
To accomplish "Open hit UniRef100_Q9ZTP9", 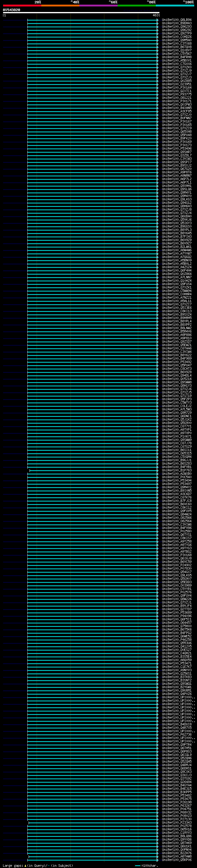I will (x=176, y=33).
